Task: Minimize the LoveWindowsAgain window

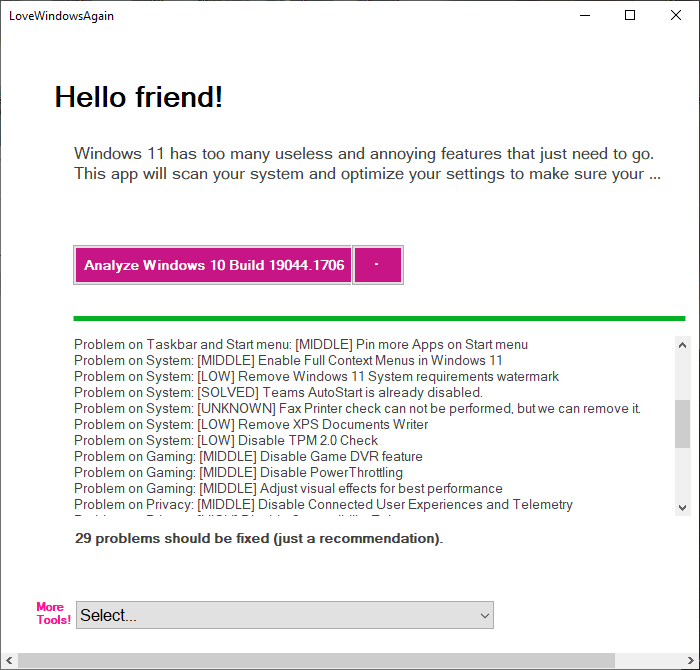Action: (x=585, y=15)
